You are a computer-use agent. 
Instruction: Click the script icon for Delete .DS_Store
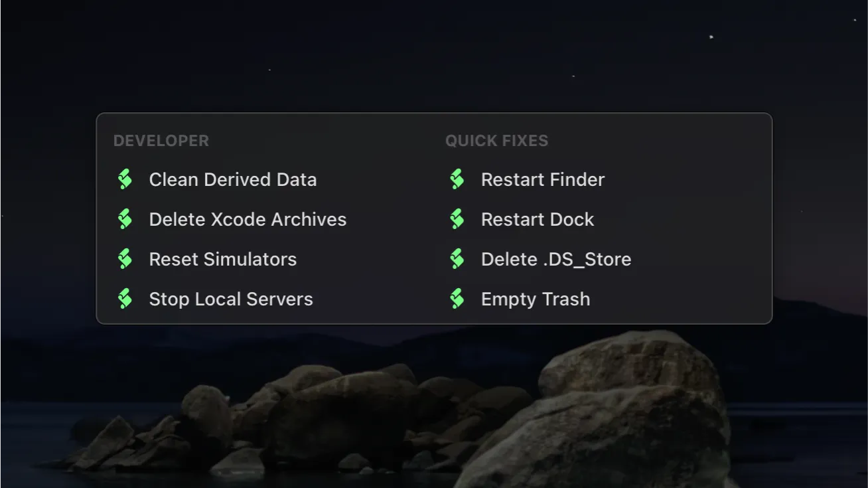(x=457, y=258)
